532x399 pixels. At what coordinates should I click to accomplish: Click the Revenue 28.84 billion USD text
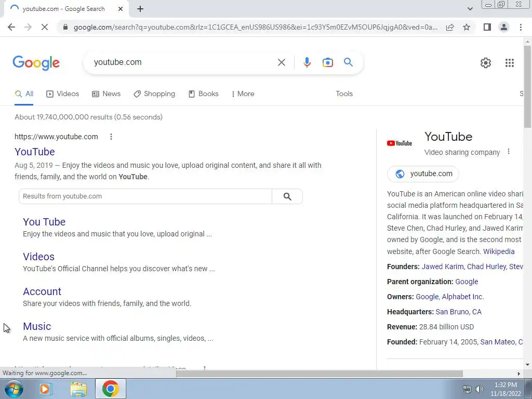point(430,327)
